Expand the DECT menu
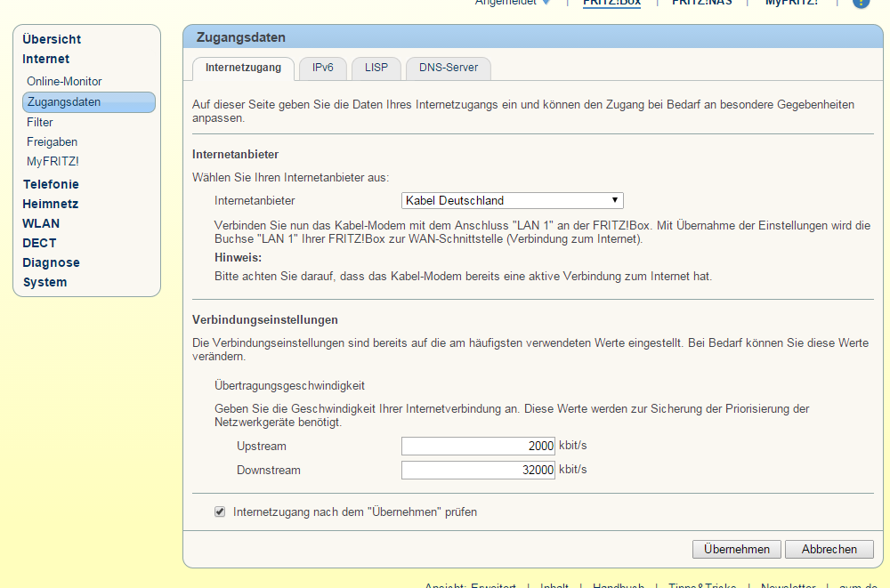890x588 pixels. pyautogui.click(x=39, y=243)
